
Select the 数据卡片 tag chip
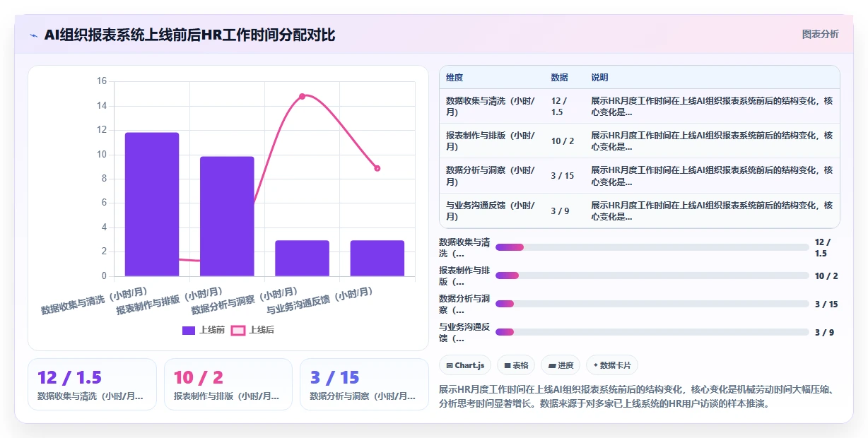tap(612, 365)
